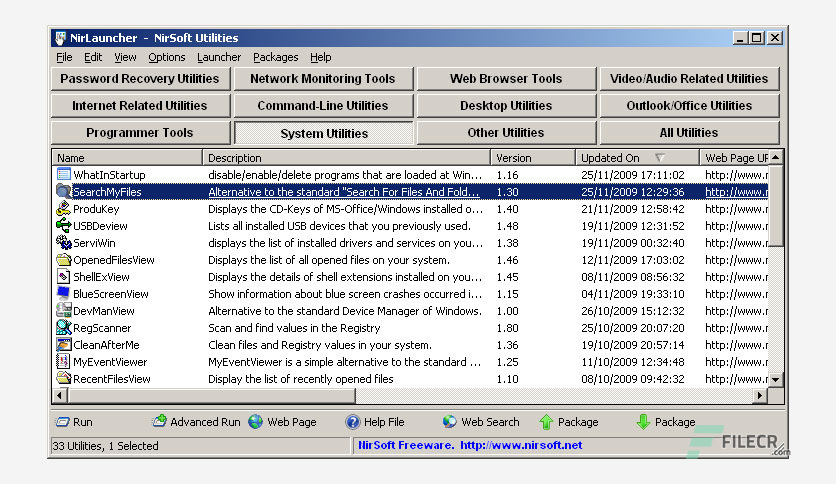836x484 pixels.
Task: Open the Web Page globe icon
Action: [256, 422]
